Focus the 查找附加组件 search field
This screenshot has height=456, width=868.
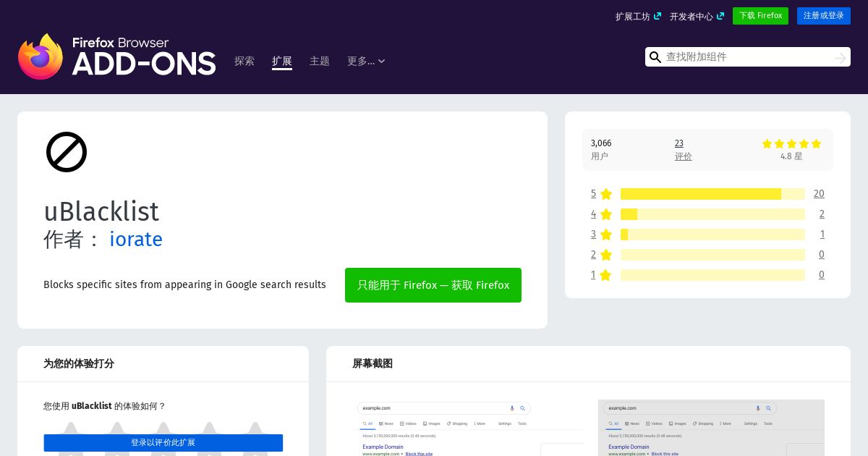pos(747,57)
